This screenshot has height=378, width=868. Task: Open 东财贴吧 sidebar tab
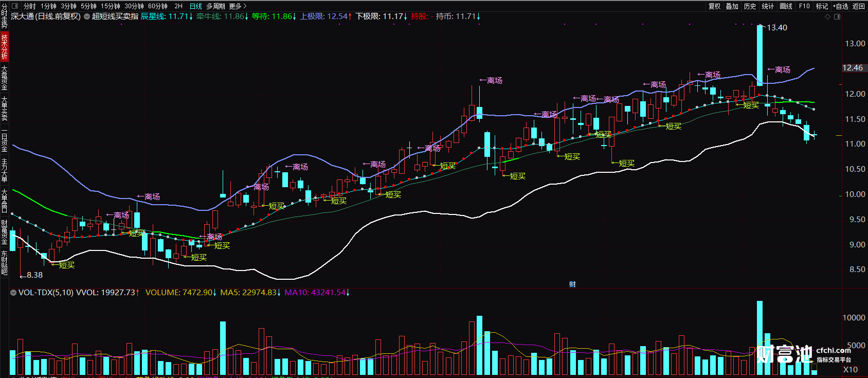pyautogui.click(x=4, y=263)
